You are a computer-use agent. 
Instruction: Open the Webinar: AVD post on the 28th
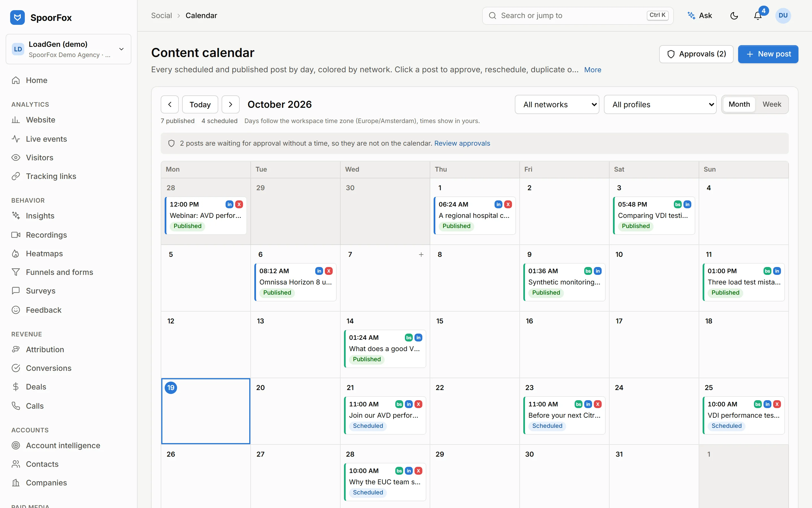[x=206, y=215]
